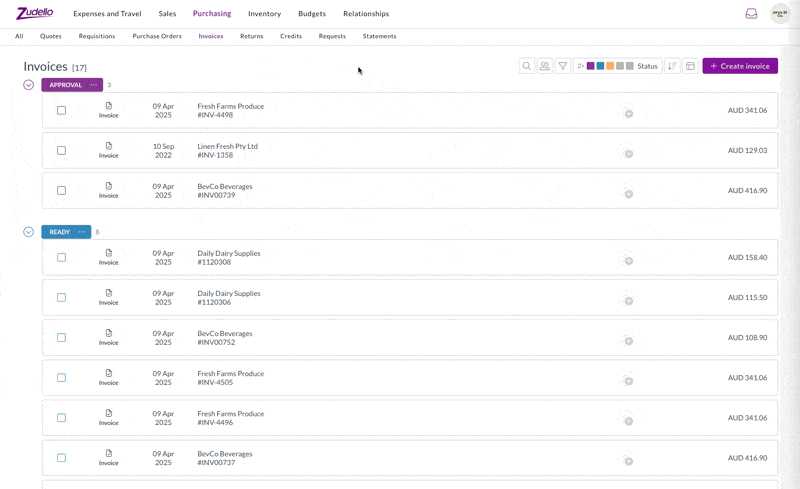Image resolution: width=800 pixels, height=489 pixels.
Task: Tick checkbox for Fresh Farms #INV-4498
Action: click(x=61, y=110)
